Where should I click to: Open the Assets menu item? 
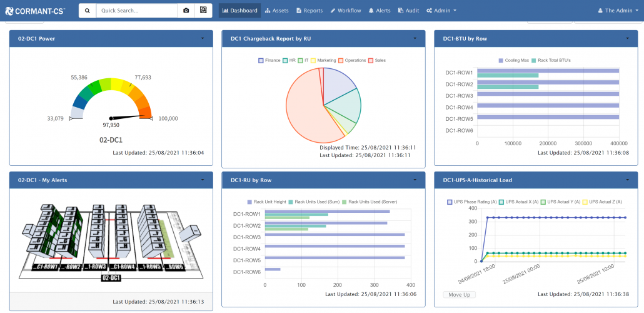(x=276, y=11)
